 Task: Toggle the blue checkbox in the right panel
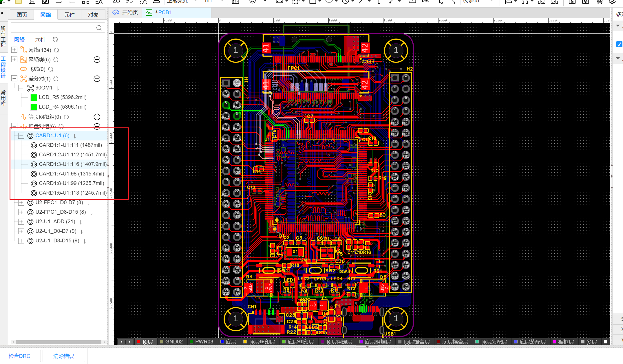pyautogui.click(x=619, y=44)
